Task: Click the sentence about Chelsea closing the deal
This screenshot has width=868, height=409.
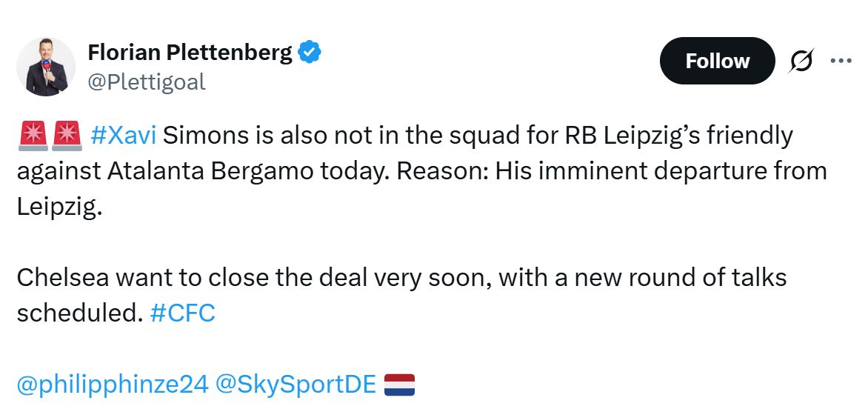Action: [x=400, y=279]
